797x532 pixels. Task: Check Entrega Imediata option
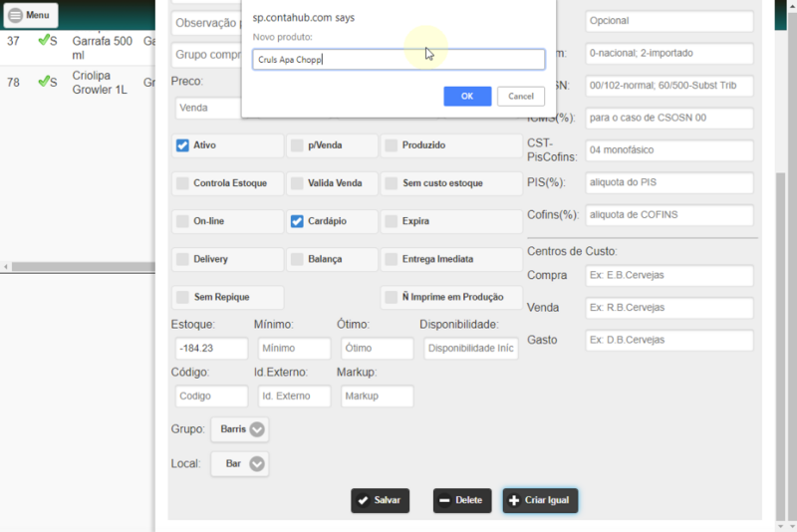pyautogui.click(x=391, y=259)
